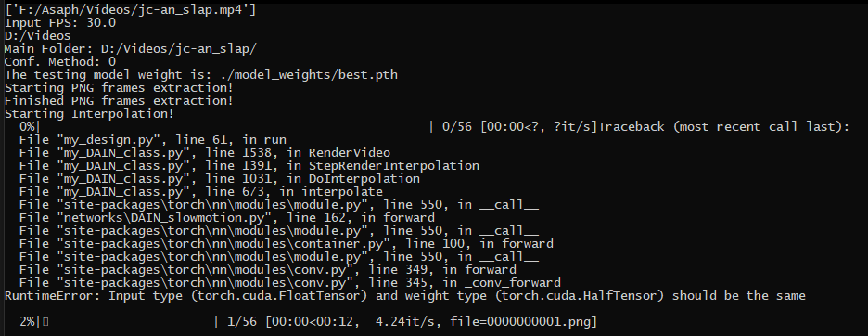
Task: Click the 2% progress bar with 'file=0000000001.png'
Action: pyautogui.click(x=308, y=321)
